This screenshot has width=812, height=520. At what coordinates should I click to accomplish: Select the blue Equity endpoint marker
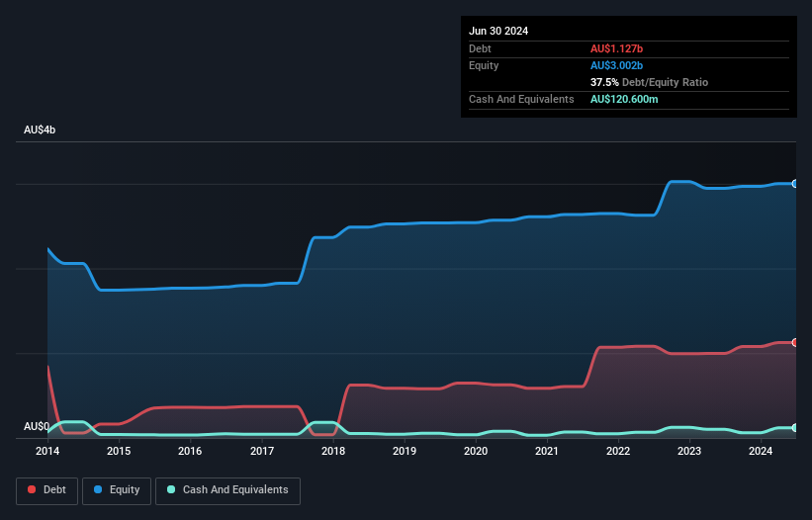point(795,184)
